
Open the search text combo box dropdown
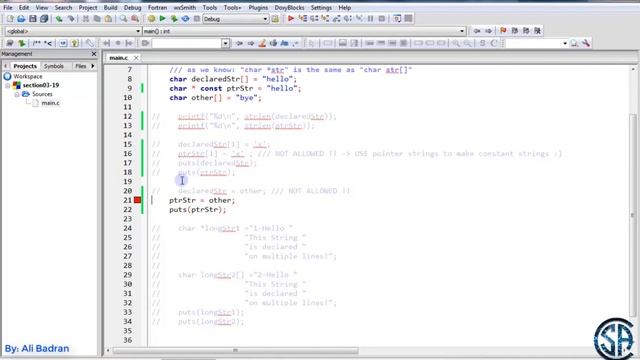[225, 43]
